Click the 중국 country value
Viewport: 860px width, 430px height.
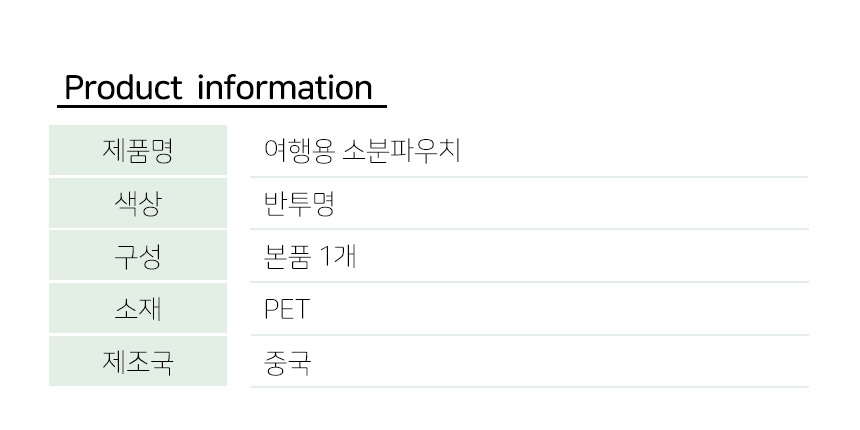pyautogui.click(x=286, y=362)
